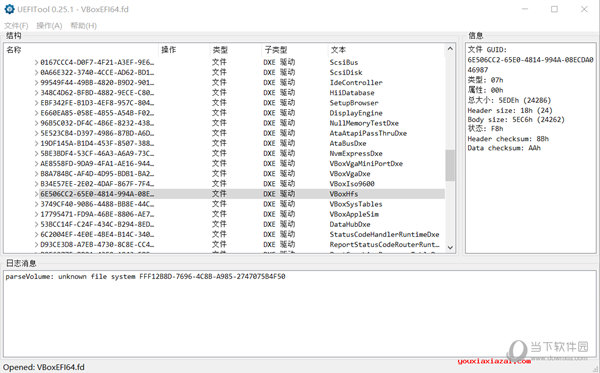The width and height of the screenshot is (600, 373).
Task: Click the Data checksum: AAh info line
Action: pos(504,148)
